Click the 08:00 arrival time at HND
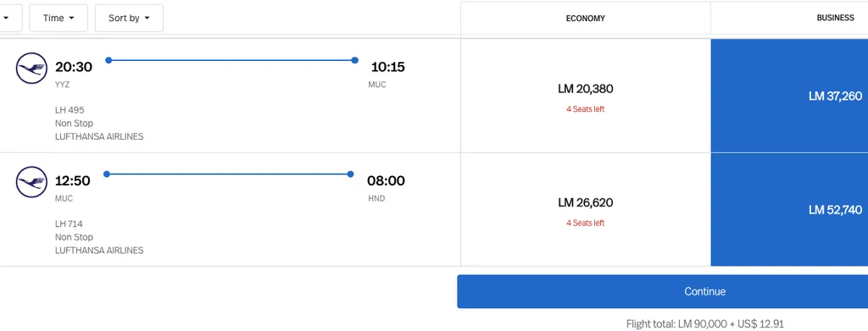 [x=386, y=180]
